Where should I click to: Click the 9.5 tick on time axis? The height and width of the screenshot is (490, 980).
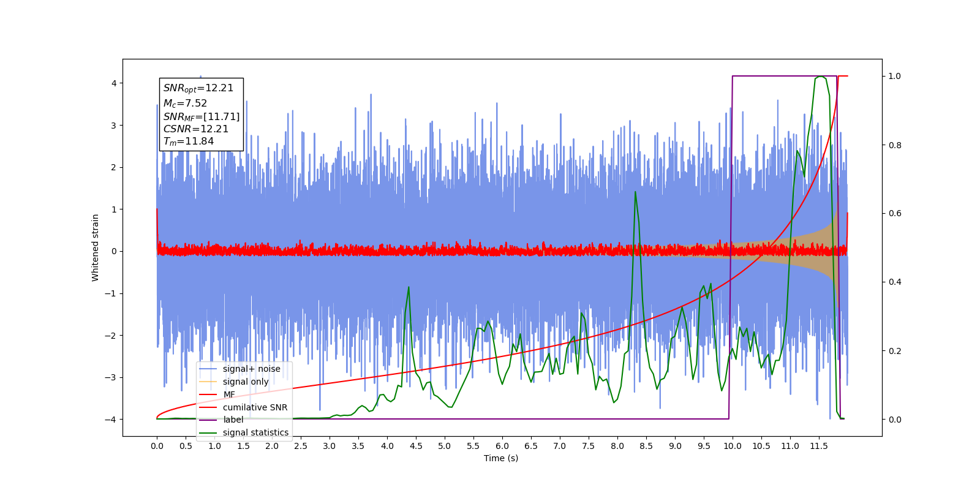pos(704,446)
